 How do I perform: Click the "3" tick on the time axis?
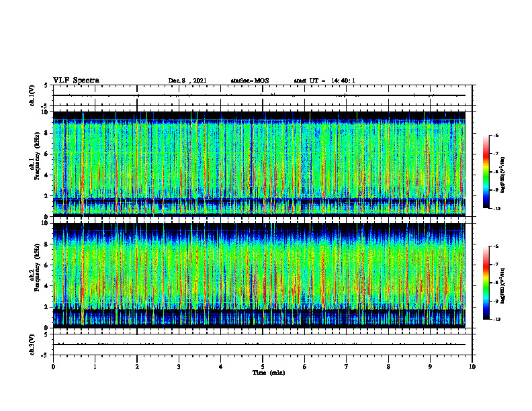(x=179, y=367)
